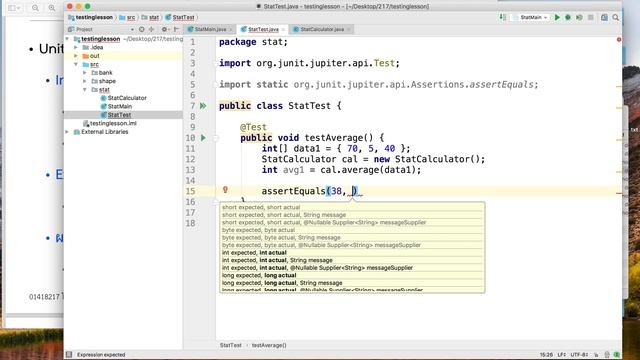Click the red error indicator in the editor's top-right corner
This screenshot has width=640, height=360.
tap(619, 40)
